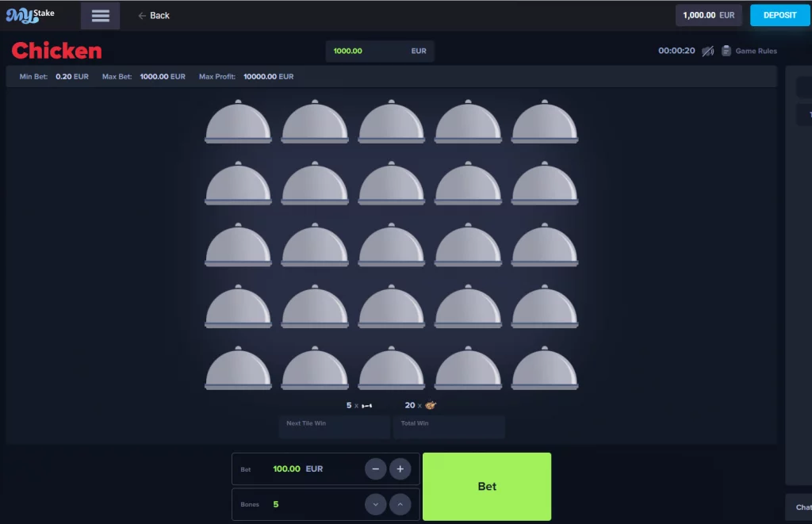Viewport: 812px width, 524px height.
Task: Click the blue DEPOSIT button
Action: pos(779,15)
